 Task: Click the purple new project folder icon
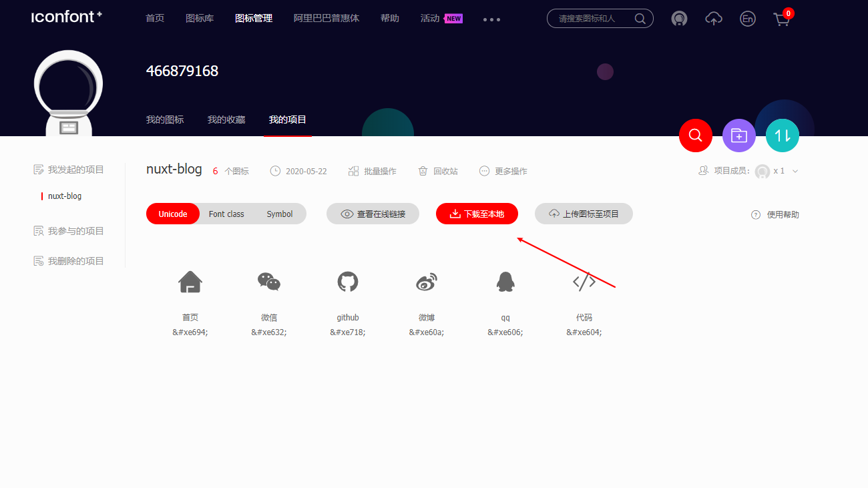click(x=738, y=135)
